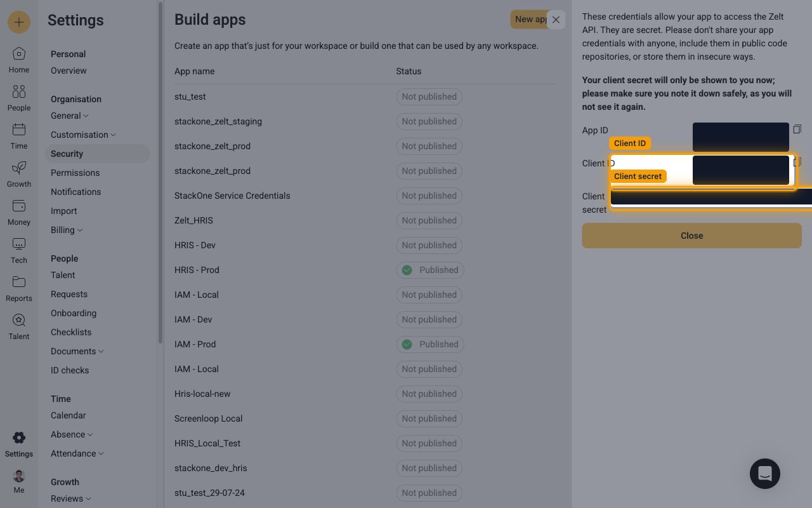Open Settings gear in left rail

(19, 444)
